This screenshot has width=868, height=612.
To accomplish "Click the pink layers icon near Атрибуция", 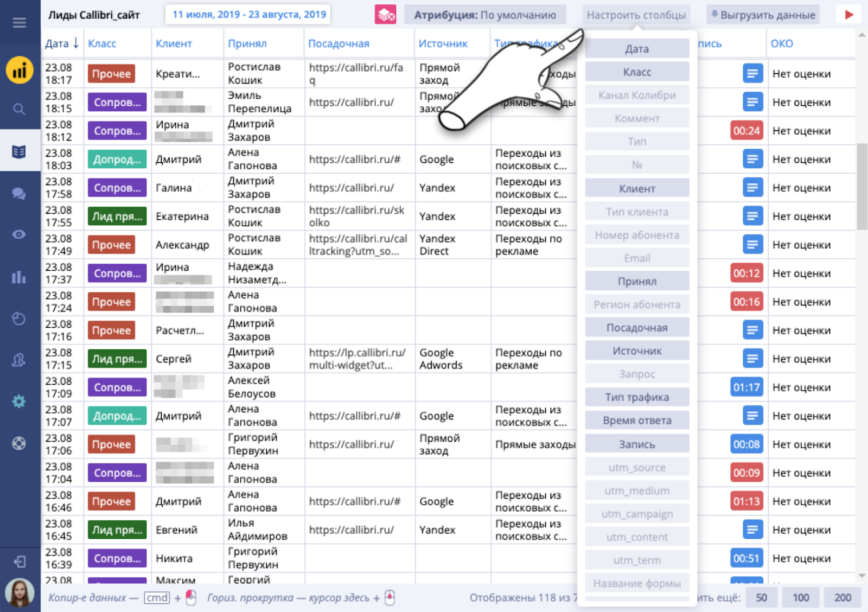I will [x=386, y=15].
